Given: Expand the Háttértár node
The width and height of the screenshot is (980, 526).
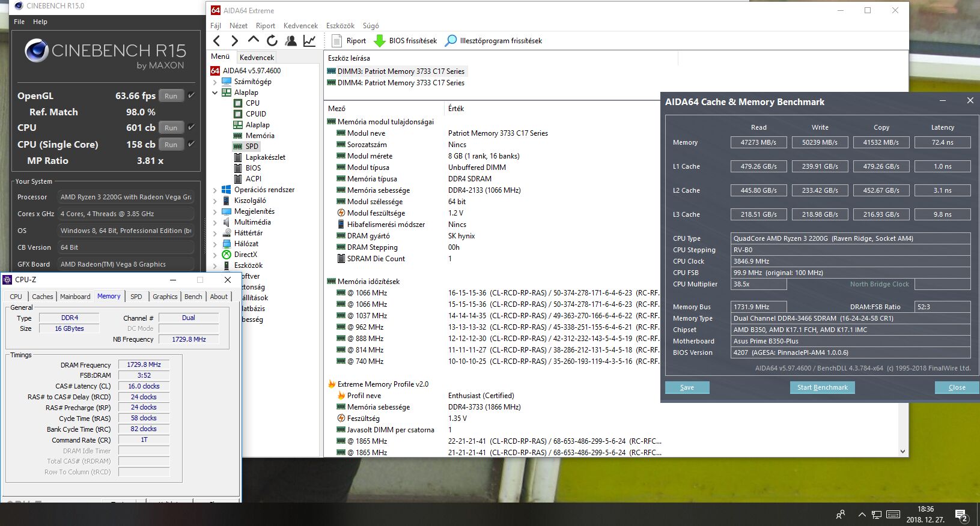Looking at the screenshot, I should point(215,233).
